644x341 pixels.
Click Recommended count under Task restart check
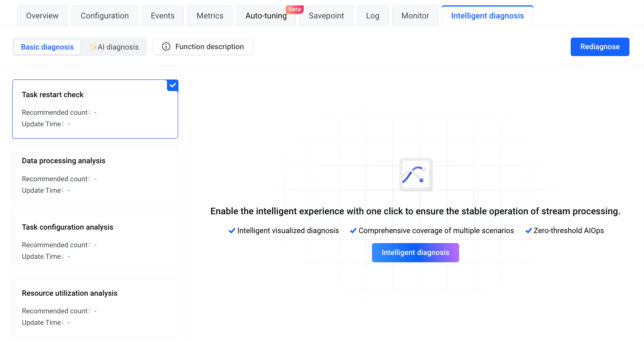pos(59,113)
